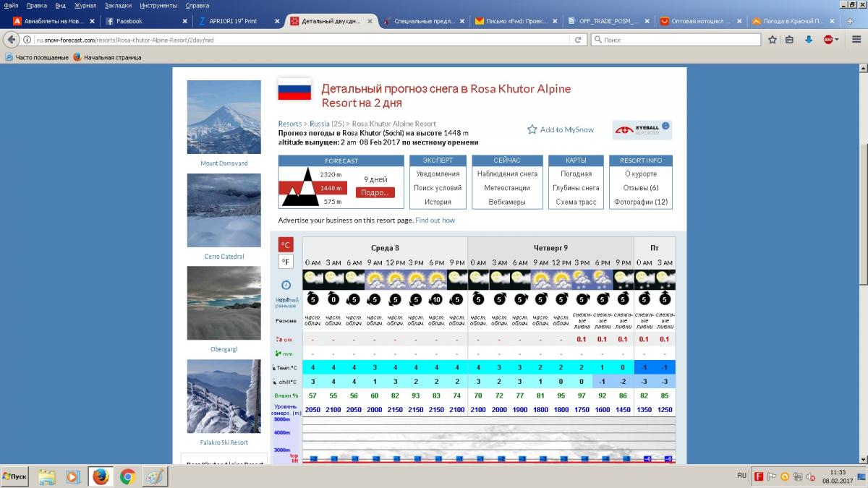Click the mountain elevation diagram icon

pyautogui.click(x=299, y=187)
